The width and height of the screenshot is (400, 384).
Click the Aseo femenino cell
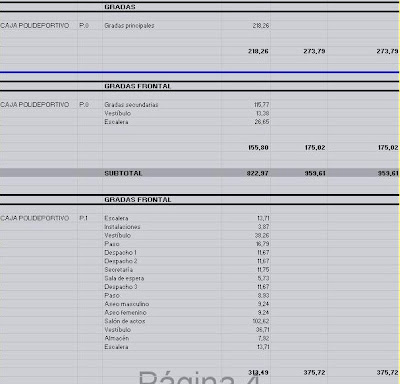pos(125,313)
